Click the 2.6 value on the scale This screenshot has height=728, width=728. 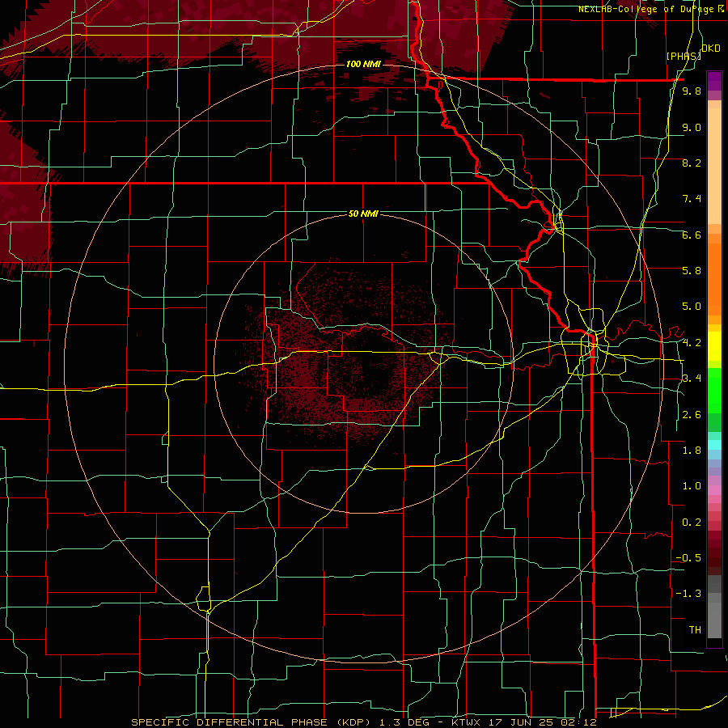pos(692,415)
